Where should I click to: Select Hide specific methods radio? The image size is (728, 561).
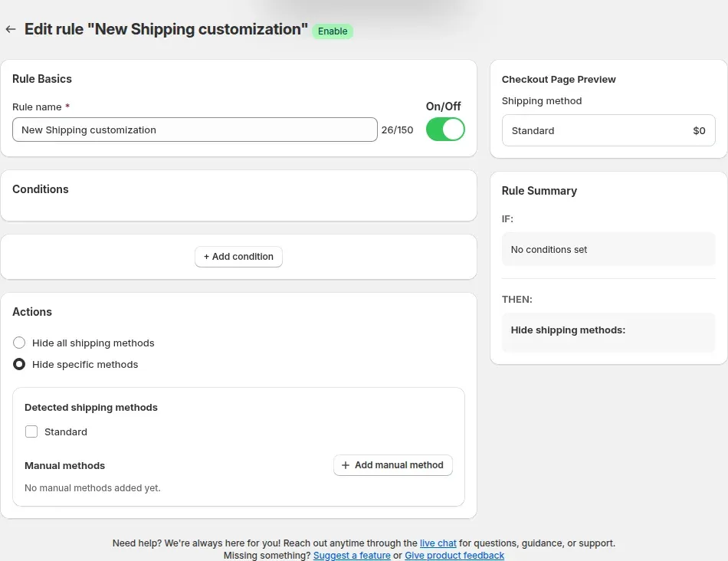[x=19, y=364]
